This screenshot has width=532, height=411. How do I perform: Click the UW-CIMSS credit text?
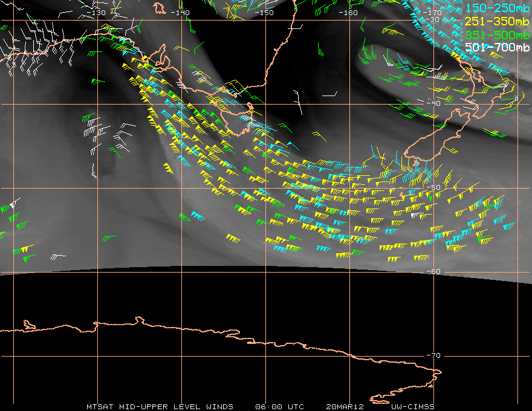tap(412, 407)
